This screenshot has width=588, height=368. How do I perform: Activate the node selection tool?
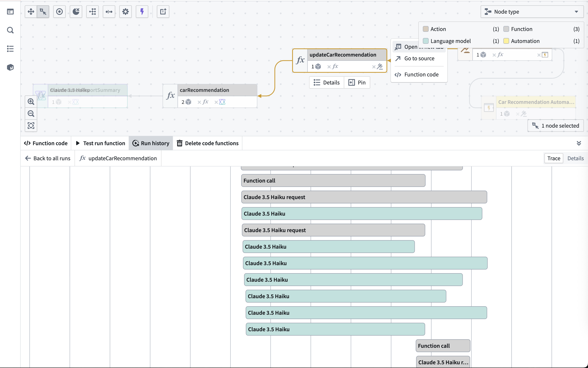pyautogui.click(x=43, y=11)
